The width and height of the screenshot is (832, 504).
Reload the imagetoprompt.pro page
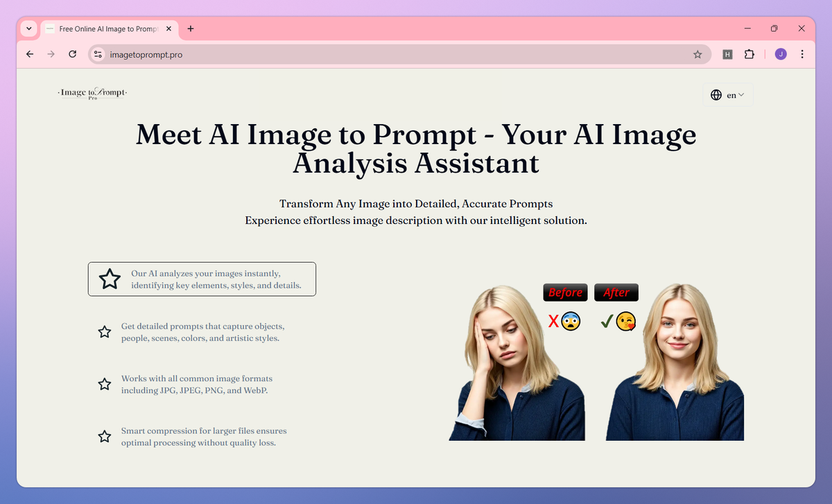(x=72, y=53)
